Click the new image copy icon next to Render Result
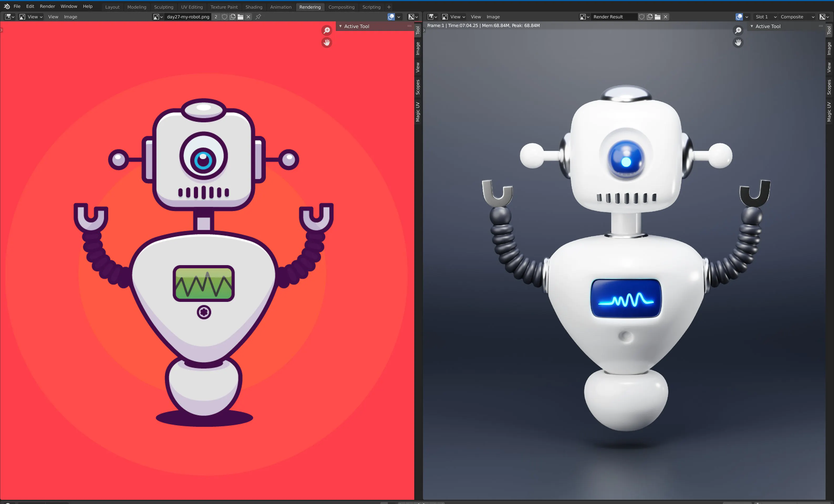Image resolution: width=834 pixels, height=504 pixels. pos(650,17)
